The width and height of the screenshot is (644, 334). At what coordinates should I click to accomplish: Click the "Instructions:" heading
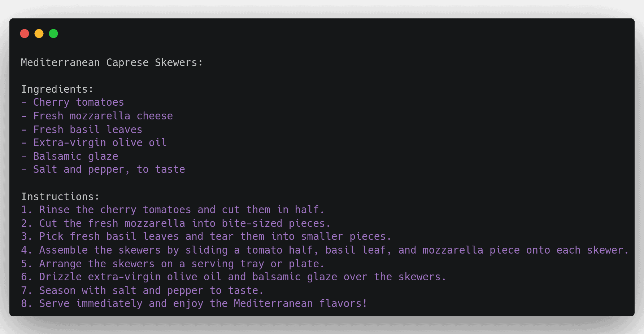pos(60,197)
